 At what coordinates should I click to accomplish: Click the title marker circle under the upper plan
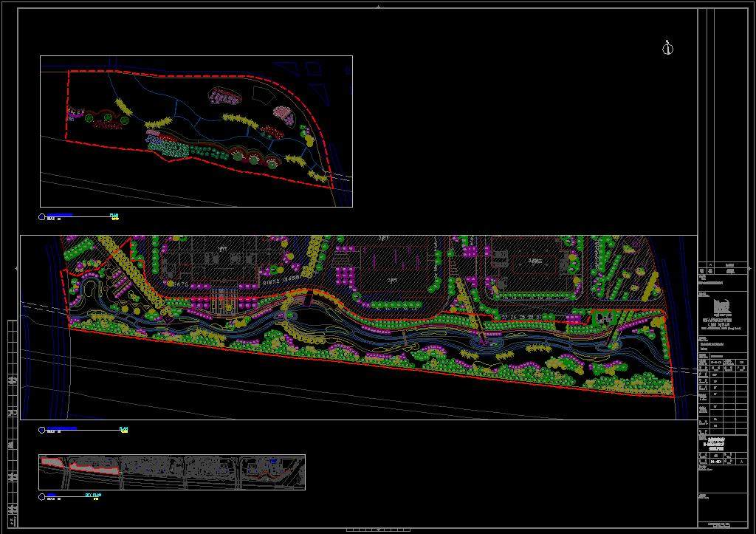(42, 217)
